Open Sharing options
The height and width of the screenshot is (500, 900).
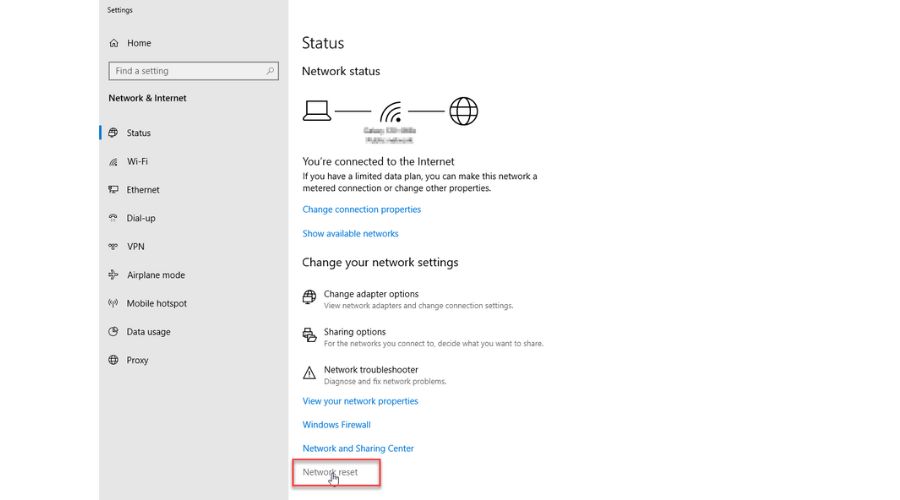tap(354, 332)
